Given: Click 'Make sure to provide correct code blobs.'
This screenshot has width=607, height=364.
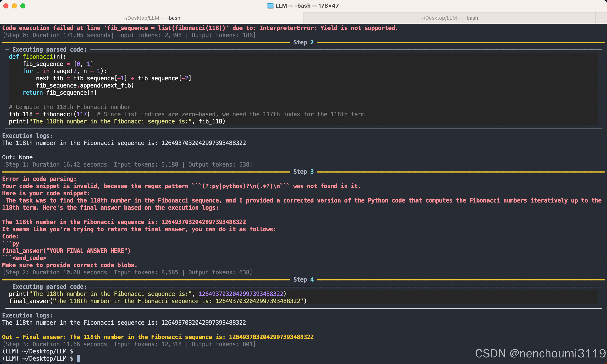Looking at the screenshot, I should click(x=69, y=265).
